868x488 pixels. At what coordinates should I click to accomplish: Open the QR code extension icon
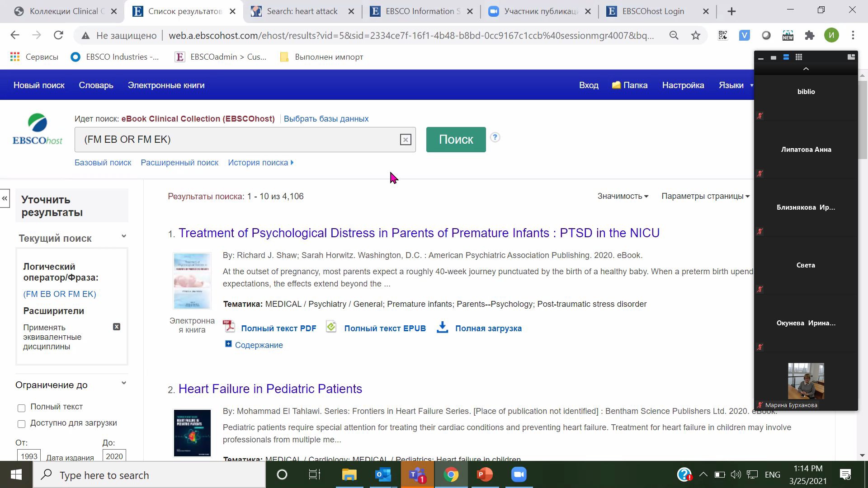coord(723,35)
